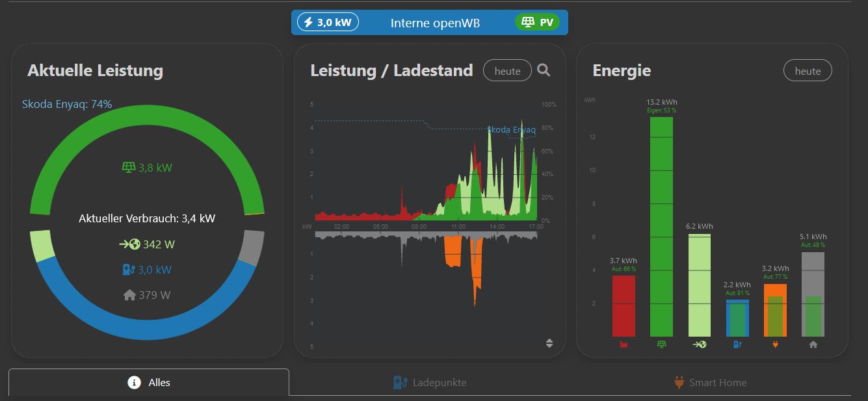Click the Energie heading

click(x=622, y=70)
